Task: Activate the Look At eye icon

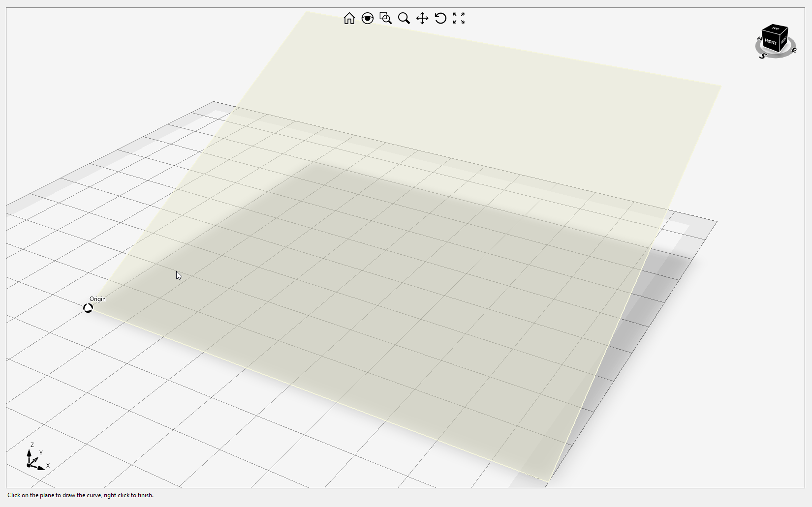Action: tap(368, 18)
